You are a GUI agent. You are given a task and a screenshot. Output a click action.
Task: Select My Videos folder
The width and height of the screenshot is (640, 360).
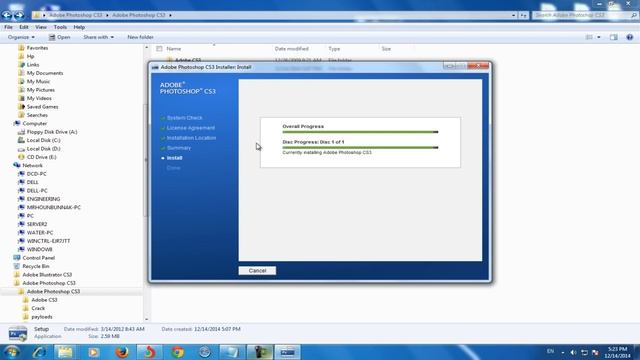39,98
